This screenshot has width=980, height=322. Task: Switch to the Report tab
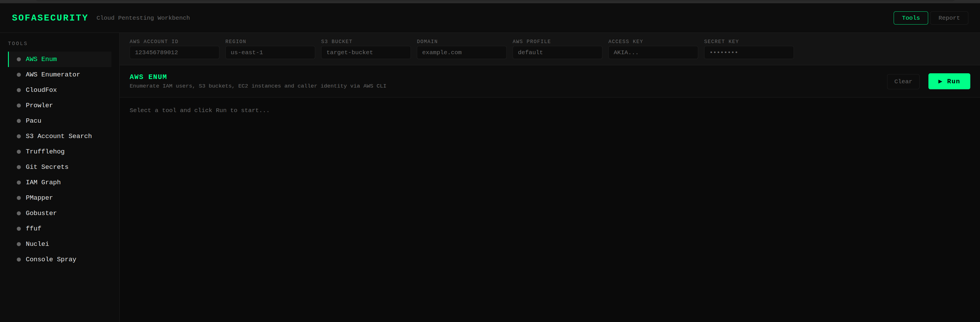point(949,17)
